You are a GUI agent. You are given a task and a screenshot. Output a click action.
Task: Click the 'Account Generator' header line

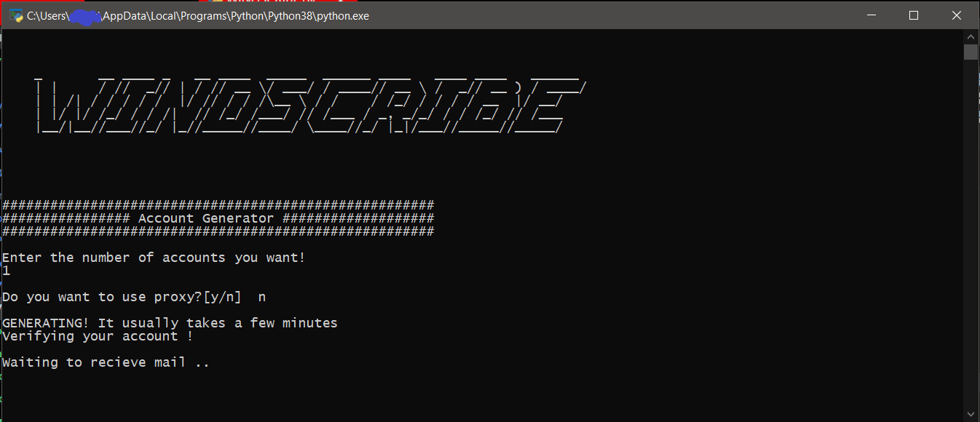click(218, 218)
